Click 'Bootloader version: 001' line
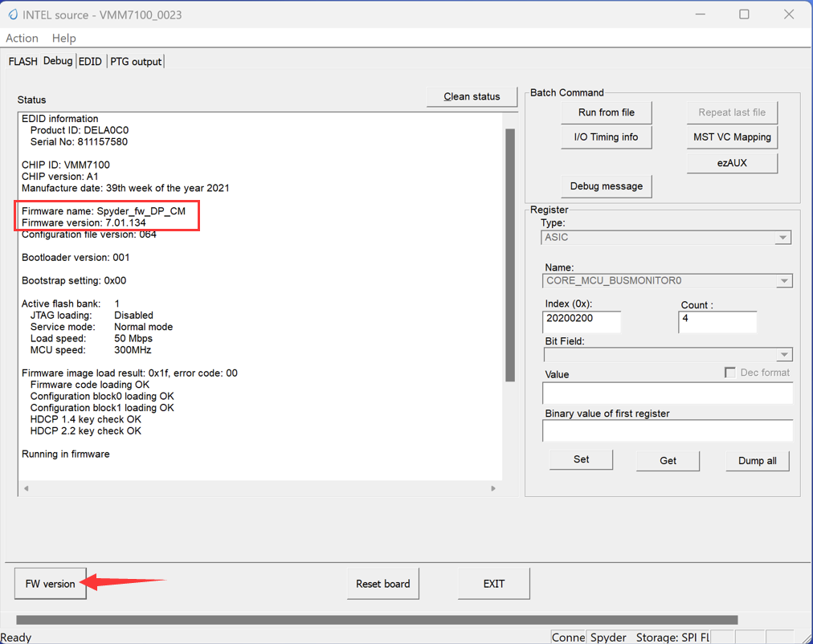This screenshot has height=644, width=813. pyautogui.click(x=76, y=258)
